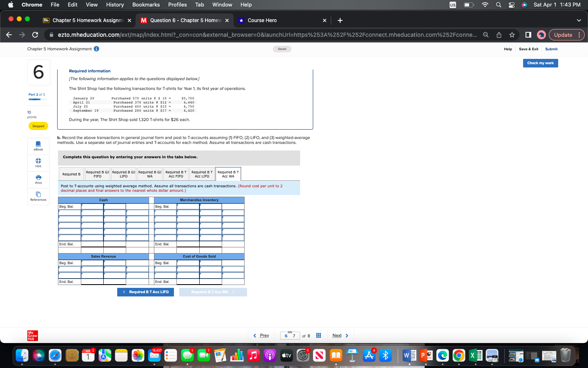Bookmark this page with the star

[512, 35]
